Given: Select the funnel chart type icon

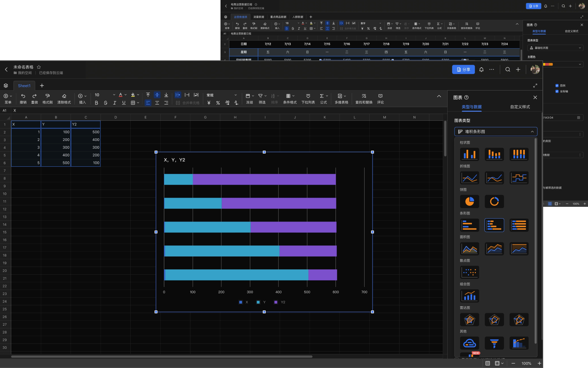Looking at the screenshot, I should coord(494,343).
